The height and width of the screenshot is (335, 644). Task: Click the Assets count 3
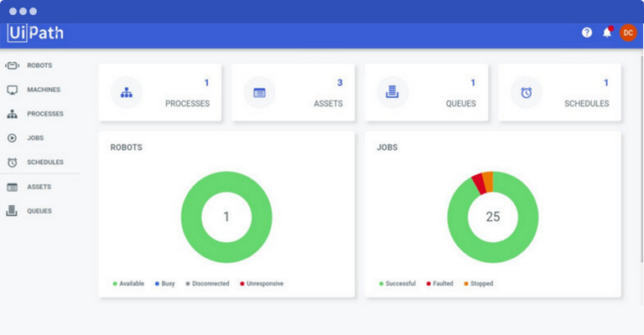[x=340, y=83]
